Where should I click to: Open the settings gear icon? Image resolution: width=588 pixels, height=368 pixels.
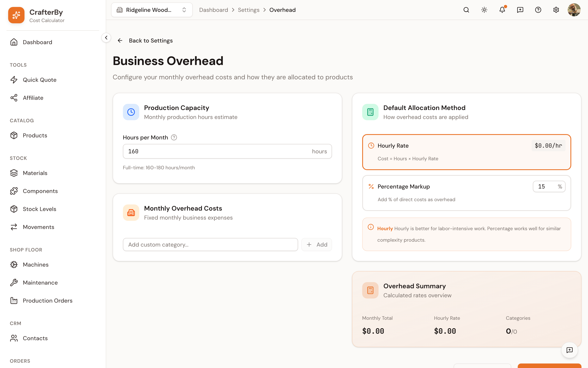(556, 10)
